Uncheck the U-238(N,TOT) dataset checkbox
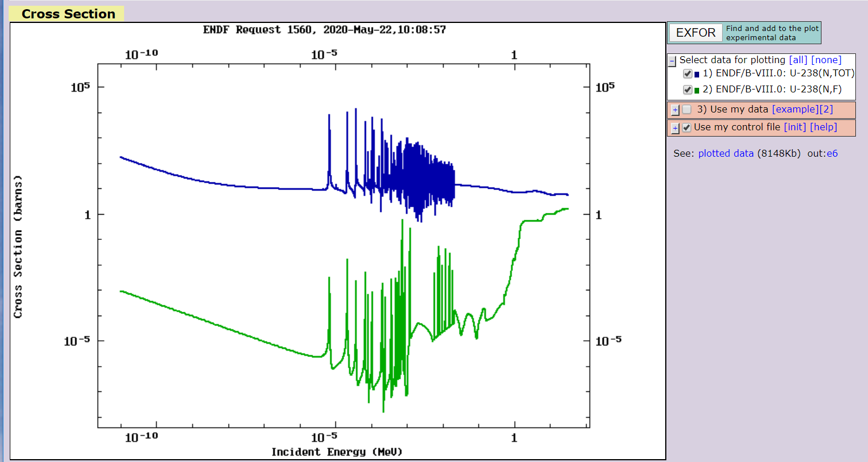 point(688,74)
